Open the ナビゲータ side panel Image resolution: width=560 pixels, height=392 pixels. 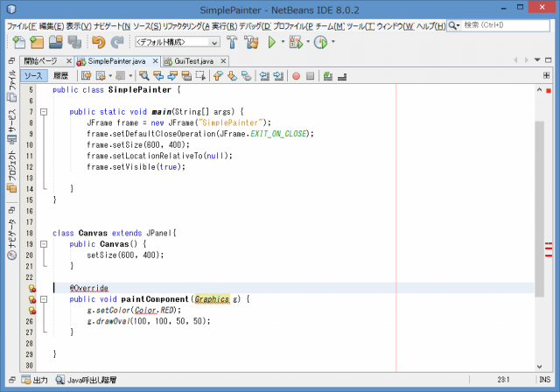pos(11,239)
